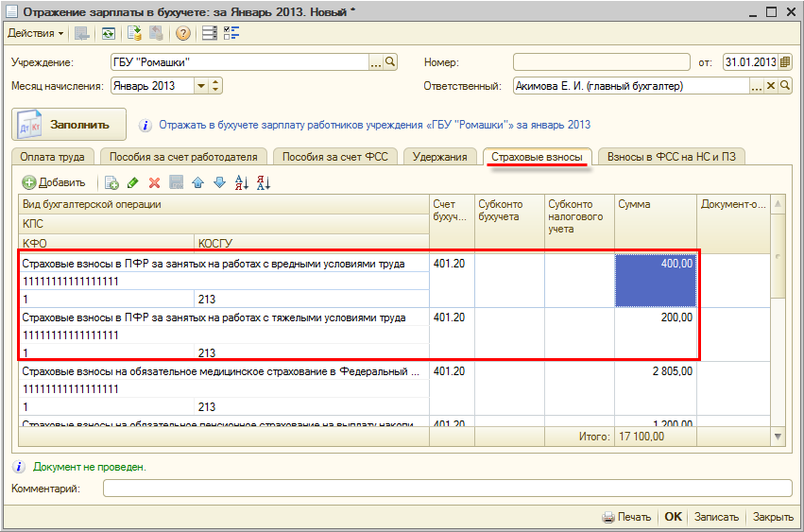Clear Ответственный field with X button
Viewport: 804px width, 532px height.
pos(770,86)
